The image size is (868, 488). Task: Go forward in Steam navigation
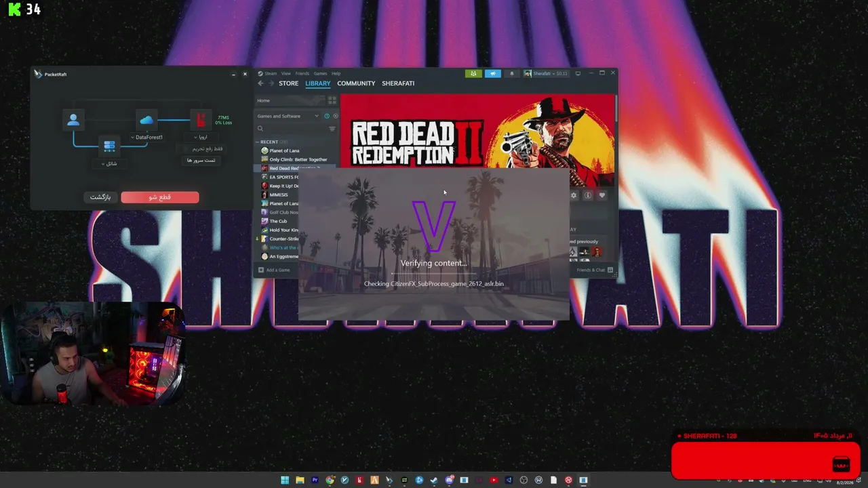point(271,83)
